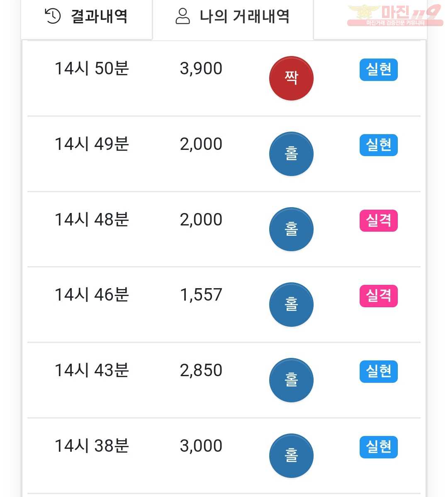Screen dimensions: 448x497
Task: Click the 1,557 amount entry
Action: coord(201,295)
